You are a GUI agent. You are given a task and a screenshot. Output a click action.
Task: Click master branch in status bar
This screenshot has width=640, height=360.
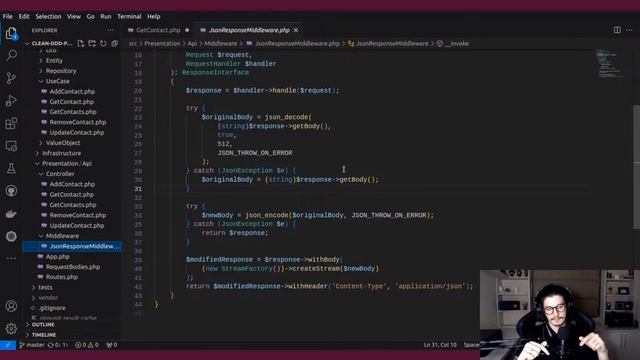32,345
